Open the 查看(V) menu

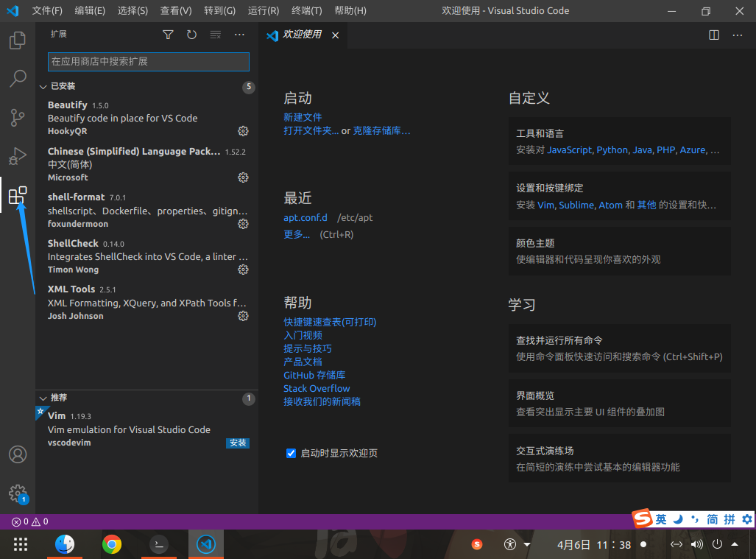click(176, 10)
